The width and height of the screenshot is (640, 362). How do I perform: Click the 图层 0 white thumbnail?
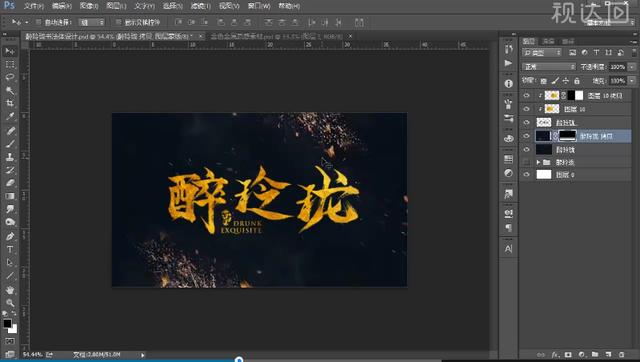pos(544,175)
